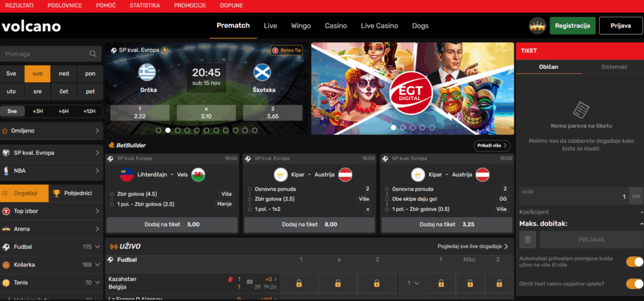The height and width of the screenshot is (301, 644).
Task: Click the Omiljeno star icon
Action: click(6, 131)
